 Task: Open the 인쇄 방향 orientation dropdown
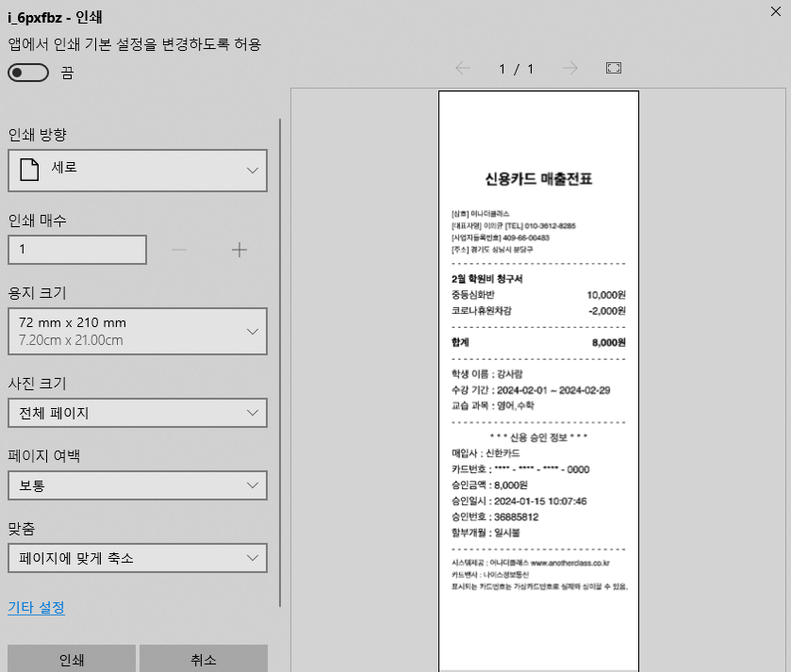coord(137,170)
